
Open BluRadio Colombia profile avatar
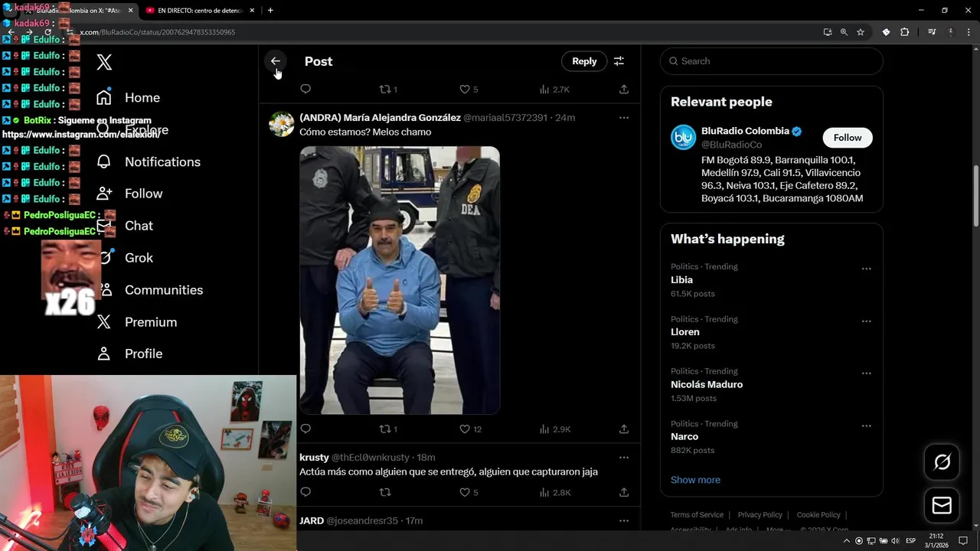(x=683, y=138)
